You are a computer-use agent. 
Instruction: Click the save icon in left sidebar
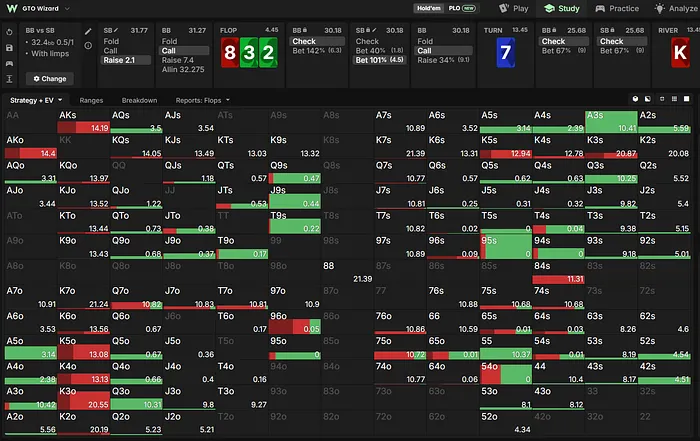tap(9, 48)
